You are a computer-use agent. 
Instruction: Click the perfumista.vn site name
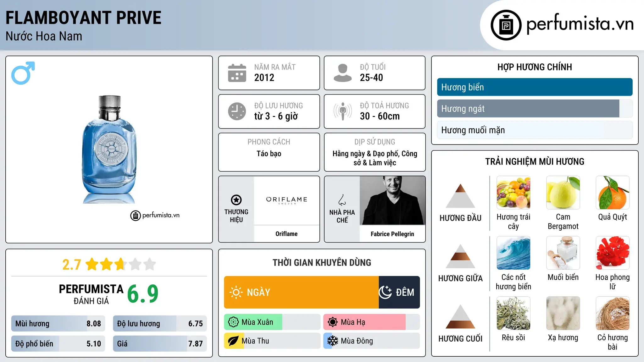(x=580, y=24)
